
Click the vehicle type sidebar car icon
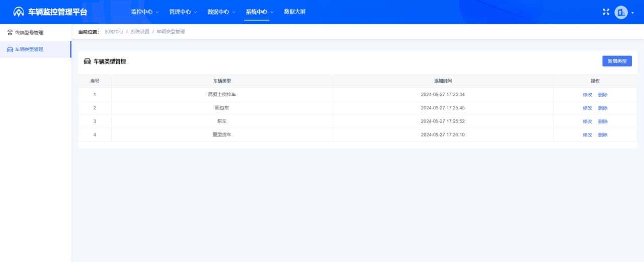click(10, 49)
